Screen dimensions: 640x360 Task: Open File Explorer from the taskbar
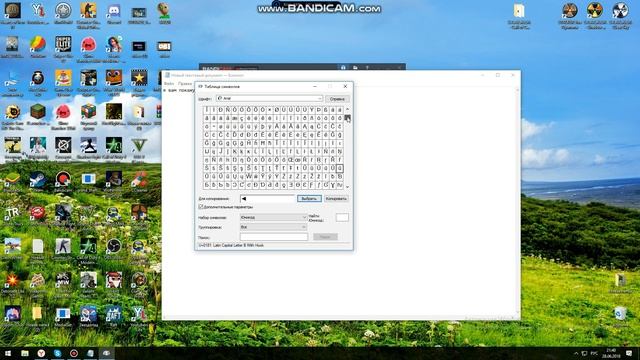click(x=24, y=353)
